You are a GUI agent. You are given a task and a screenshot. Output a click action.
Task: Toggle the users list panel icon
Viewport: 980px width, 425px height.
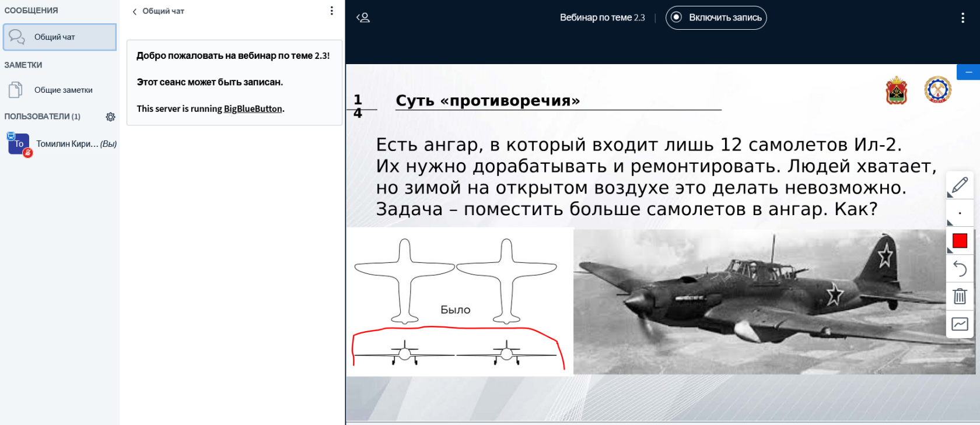(x=363, y=17)
